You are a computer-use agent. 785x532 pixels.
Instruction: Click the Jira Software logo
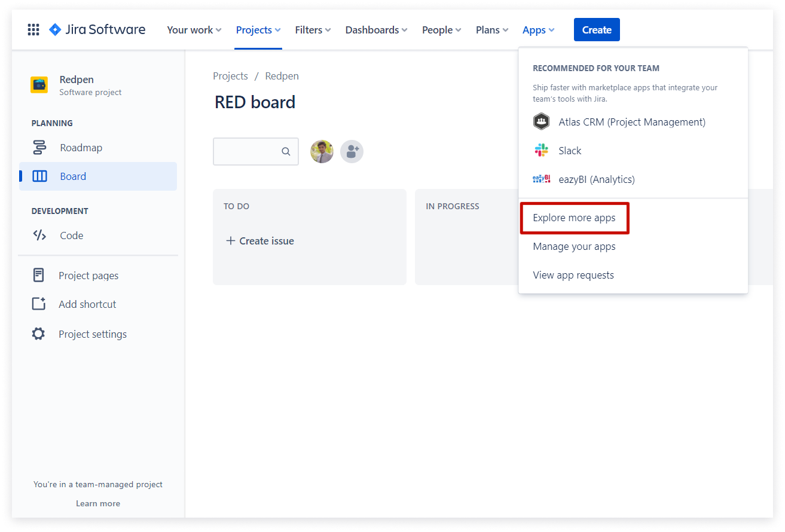pos(97,29)
